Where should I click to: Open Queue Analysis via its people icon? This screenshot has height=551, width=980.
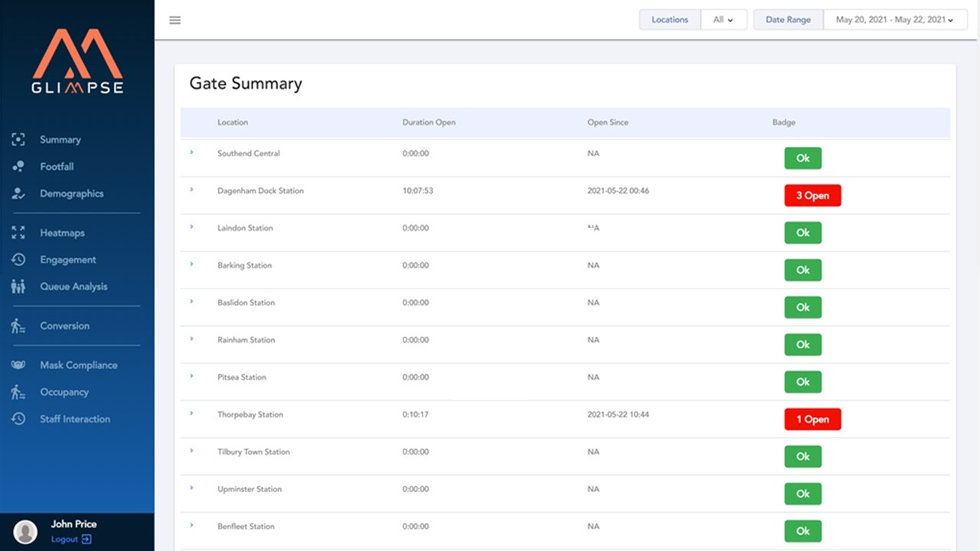point(18,286)
